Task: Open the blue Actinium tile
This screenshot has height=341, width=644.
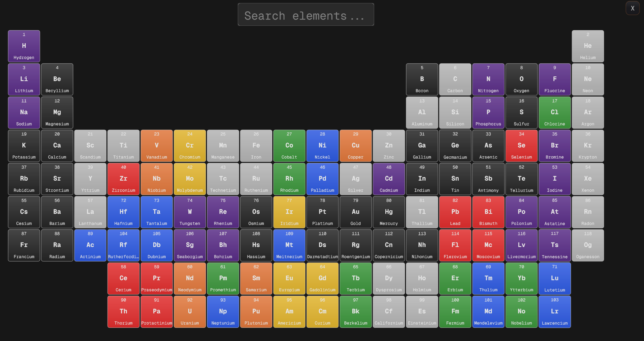Action: [90, 245]
